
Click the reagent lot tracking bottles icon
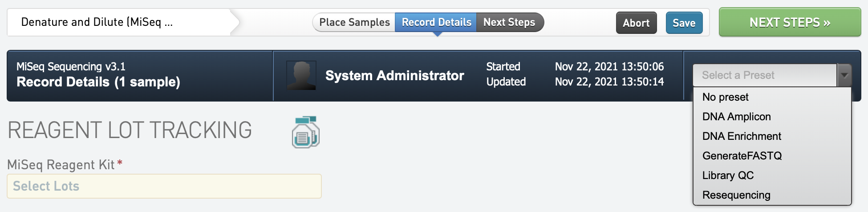(306, 132)
